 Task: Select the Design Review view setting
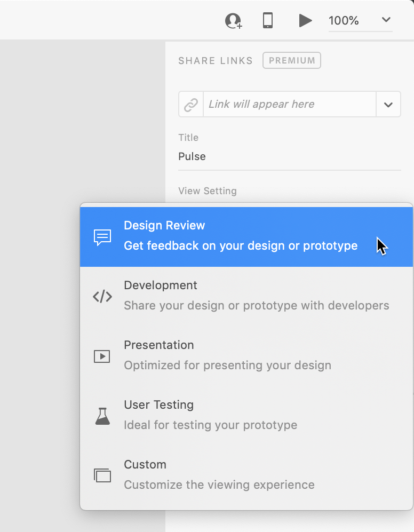point(240,236)
